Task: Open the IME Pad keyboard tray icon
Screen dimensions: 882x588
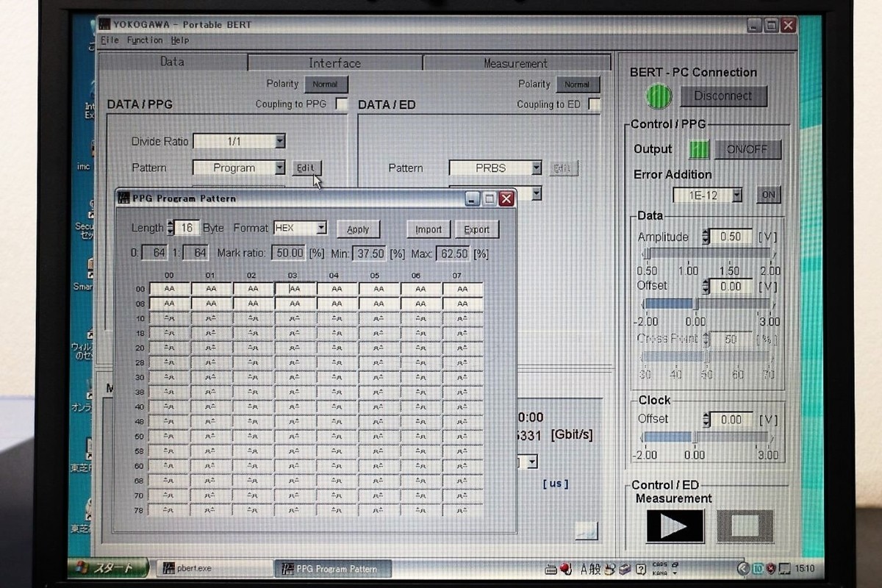Action: coord(551,568)
